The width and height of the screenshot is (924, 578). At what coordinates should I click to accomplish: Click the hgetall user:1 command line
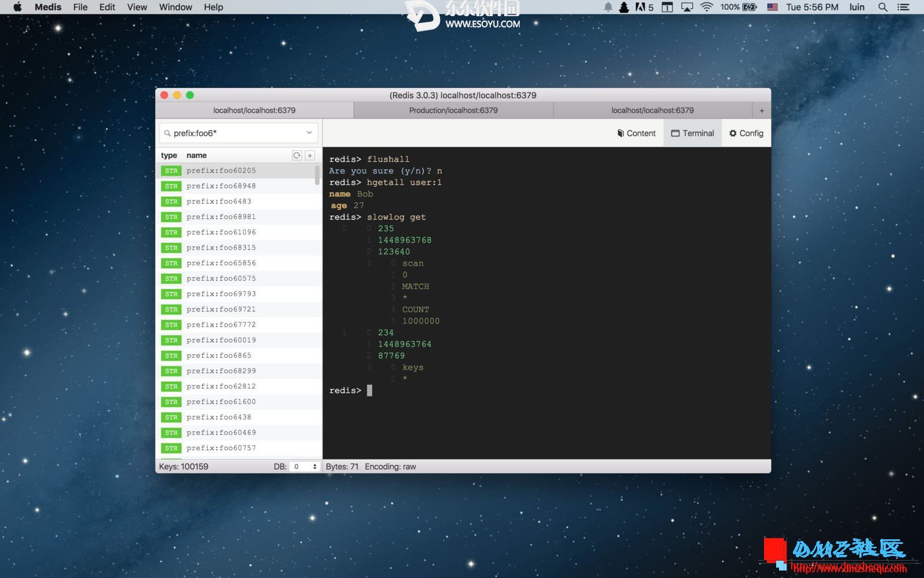tap(386, 183)
